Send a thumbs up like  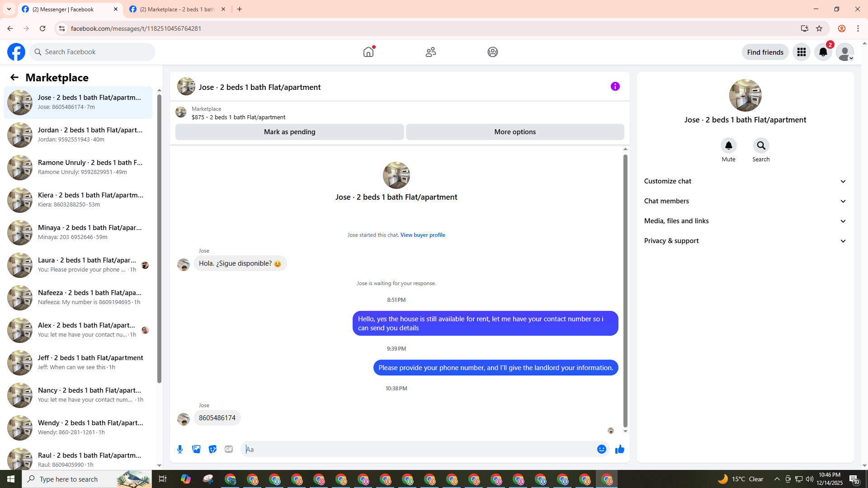620,449
